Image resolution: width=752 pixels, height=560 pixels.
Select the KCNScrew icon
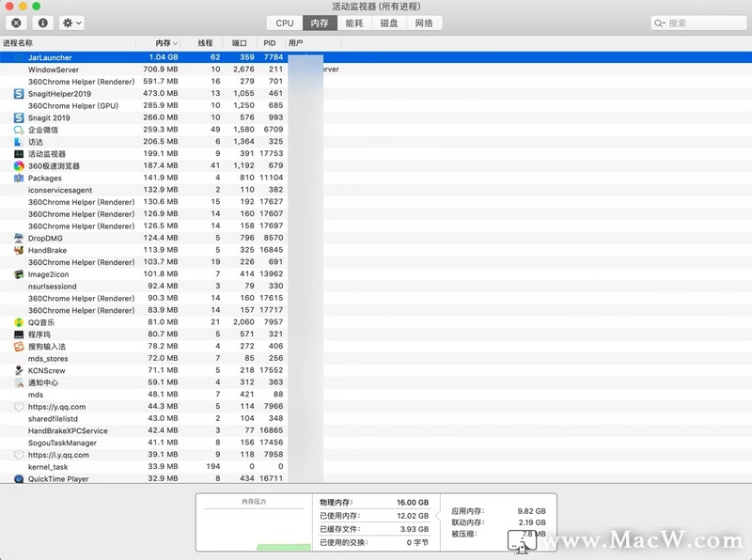pyautogui.click(x=19, y=370)
